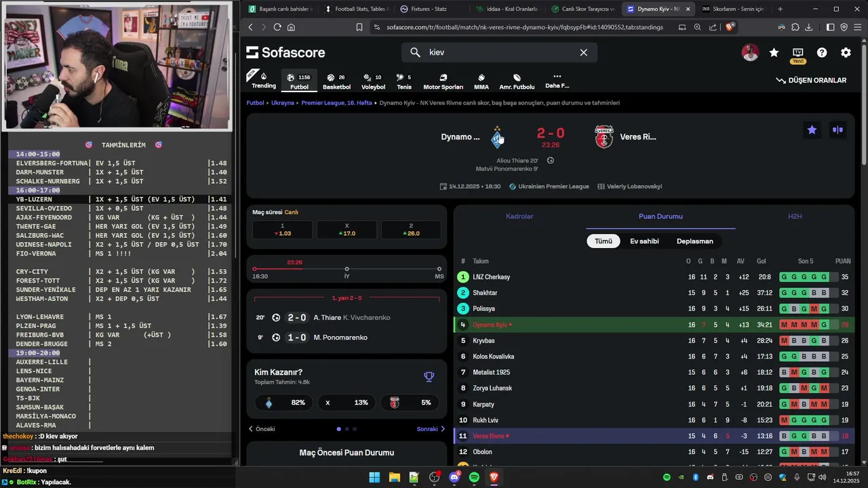Screen dimensions: 868x488
Task: Open File Explorer from the taskbar
Action: (394, 478)
